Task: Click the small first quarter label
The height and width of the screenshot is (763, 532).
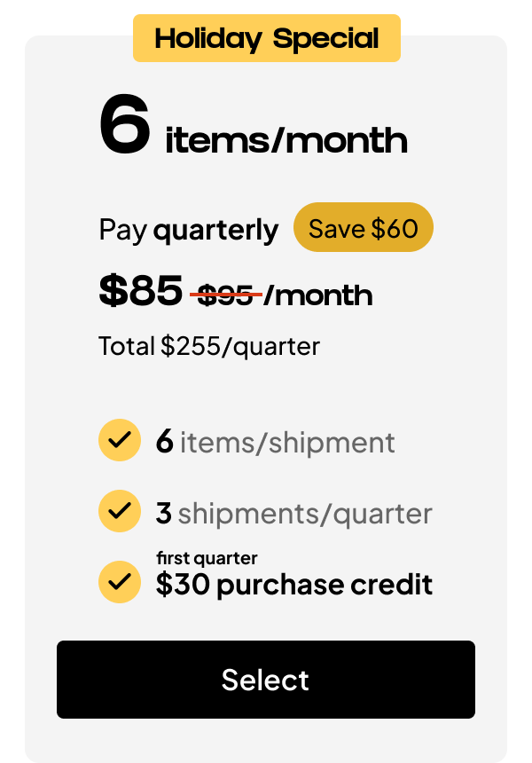Action: [207, 558]
